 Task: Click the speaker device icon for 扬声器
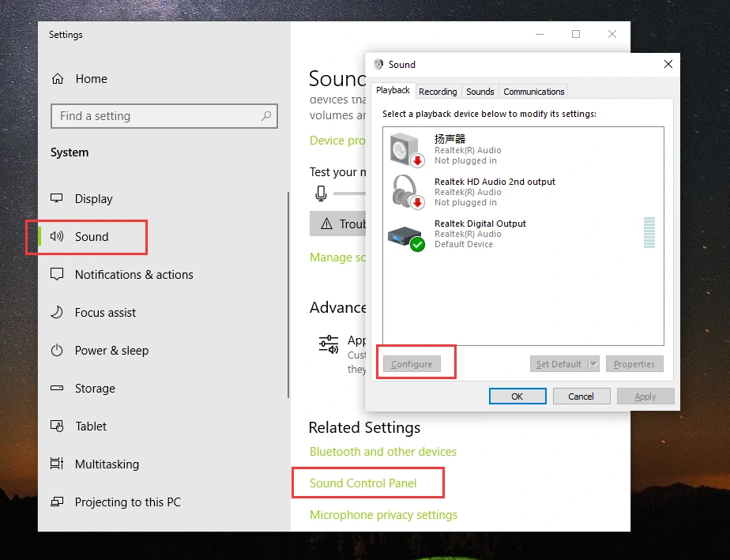(407, 149)
